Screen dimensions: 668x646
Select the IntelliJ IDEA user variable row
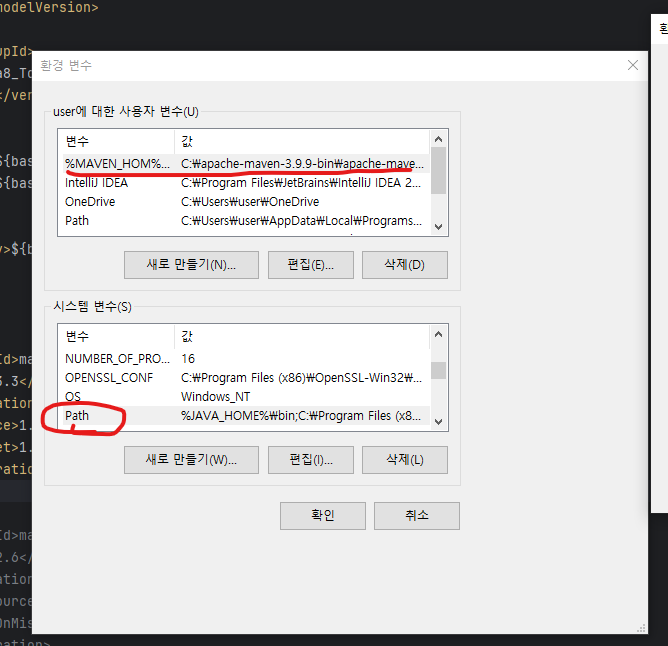(x=246, y=183)
